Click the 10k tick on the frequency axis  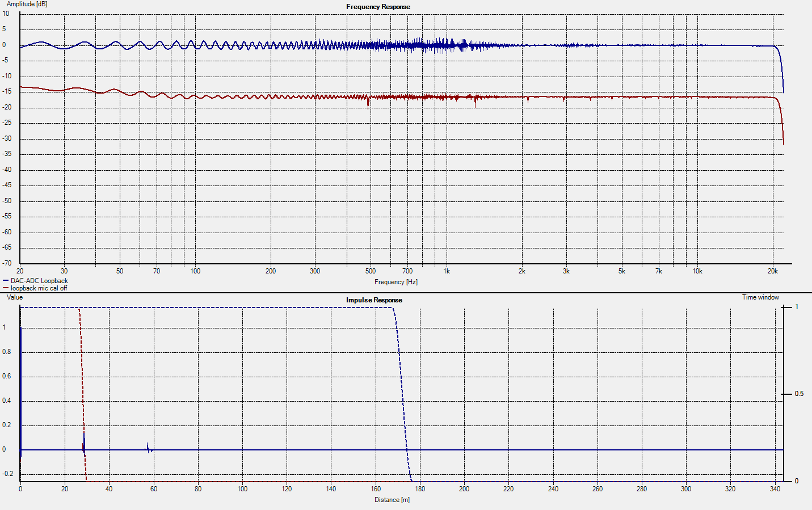click(697, 271)
